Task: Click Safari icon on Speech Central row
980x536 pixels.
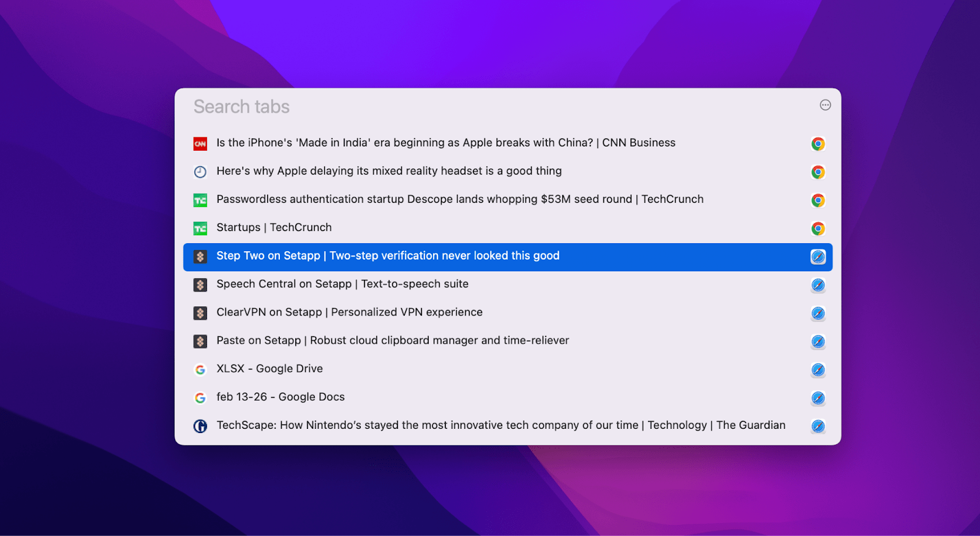Action: click(818, 285)
